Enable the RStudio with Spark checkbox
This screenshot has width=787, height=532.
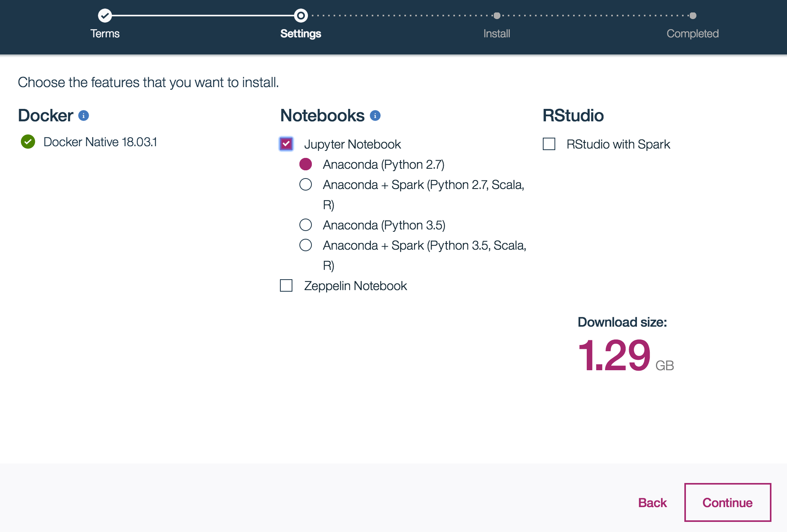point(548,142)
